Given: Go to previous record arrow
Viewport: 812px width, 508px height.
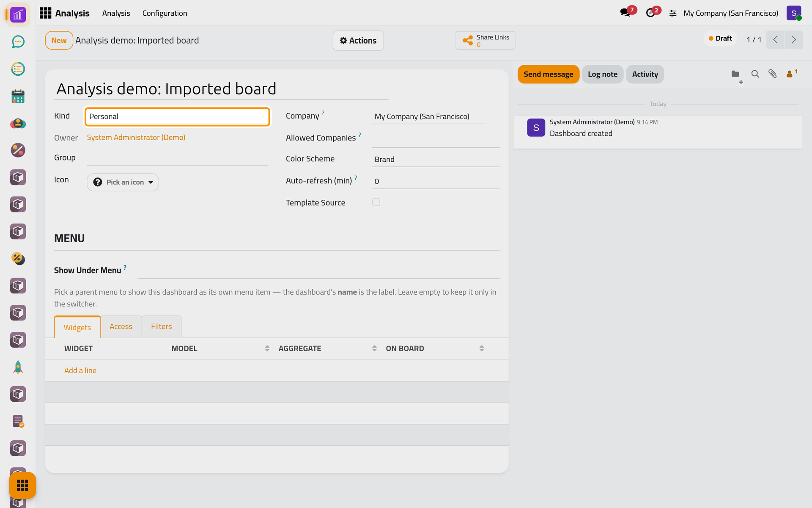Looking at the screenshot, I should tap(775, 40).
